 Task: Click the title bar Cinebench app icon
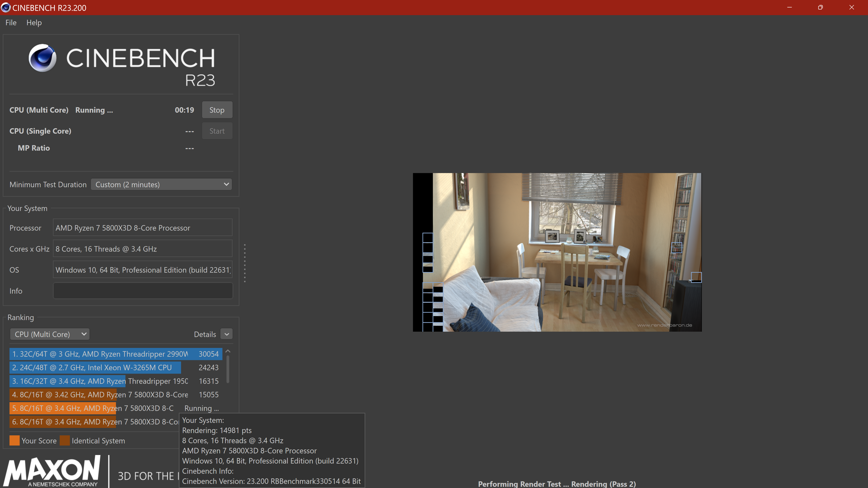(x=6, y=7)
